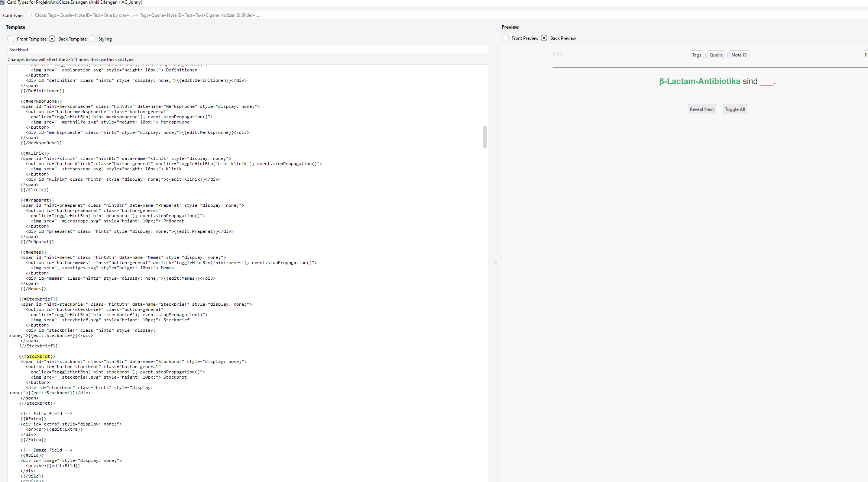Click the Anki app icon in title bar

pyautogui.click(x=2, y=2)
